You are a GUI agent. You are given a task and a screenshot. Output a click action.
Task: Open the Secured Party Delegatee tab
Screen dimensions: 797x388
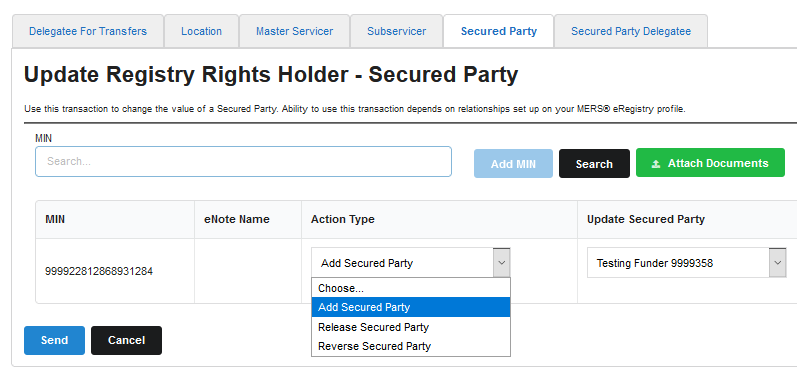point(631,32)
